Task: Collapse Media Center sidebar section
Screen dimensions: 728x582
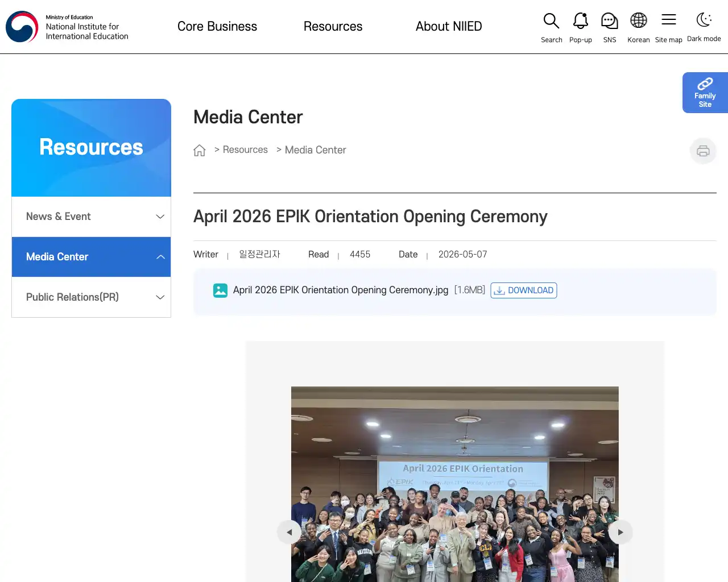Action: pos(91,257)
